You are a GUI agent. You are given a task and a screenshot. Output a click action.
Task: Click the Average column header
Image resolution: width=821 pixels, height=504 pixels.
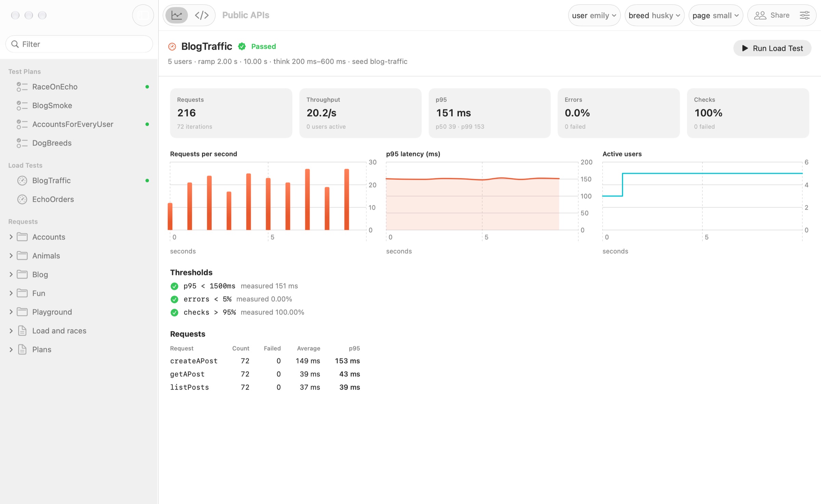coord(309,348)
